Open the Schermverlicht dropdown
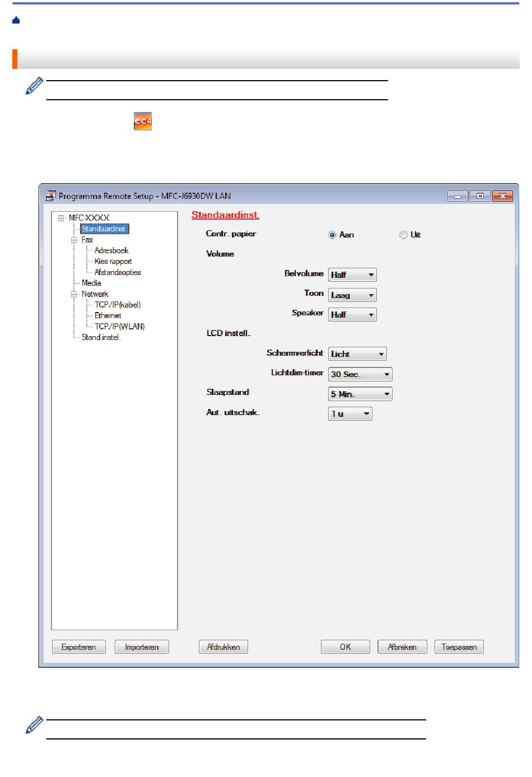 pyautogui.click(x=357, y=354)
